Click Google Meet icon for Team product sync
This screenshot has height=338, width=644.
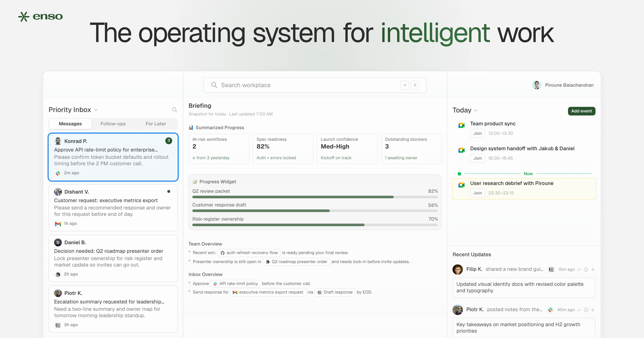462,125
